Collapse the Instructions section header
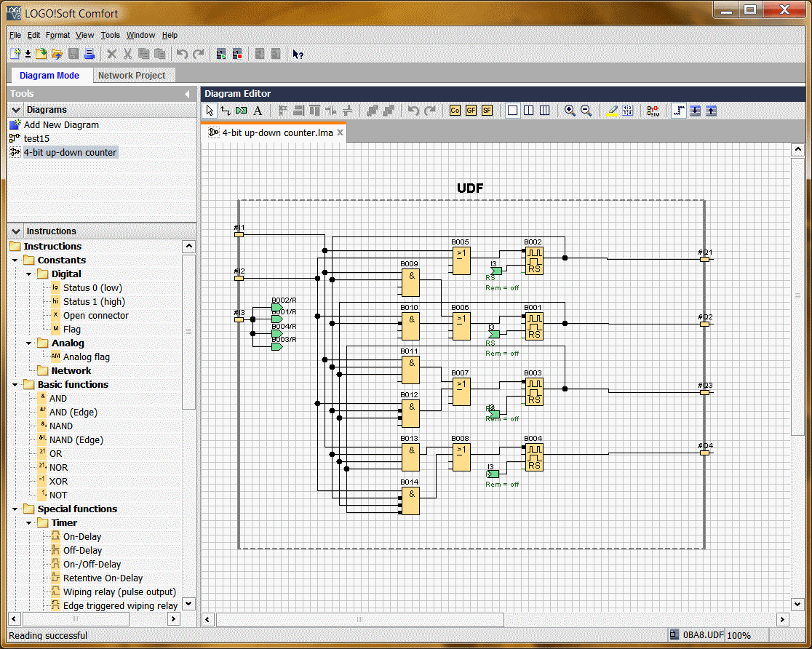Screen dimensions: 812x649 [16, 231]
